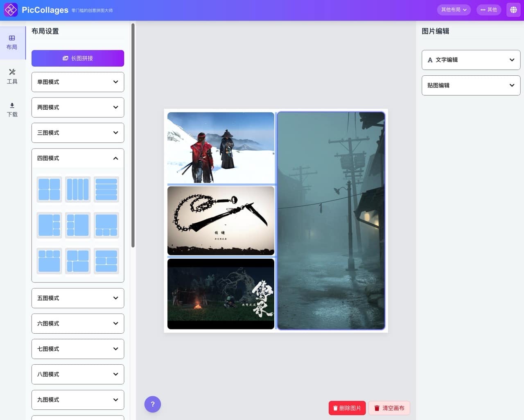
Task: Click the globe language icon top right
Action: [x=513, y=9]
